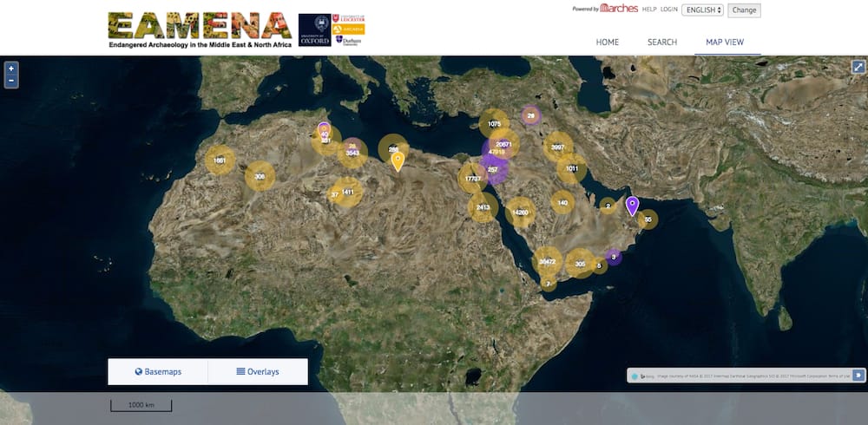Click the purple map pin near Oman
This screenshot has width=868, height=425.
(x=632, y=206)
